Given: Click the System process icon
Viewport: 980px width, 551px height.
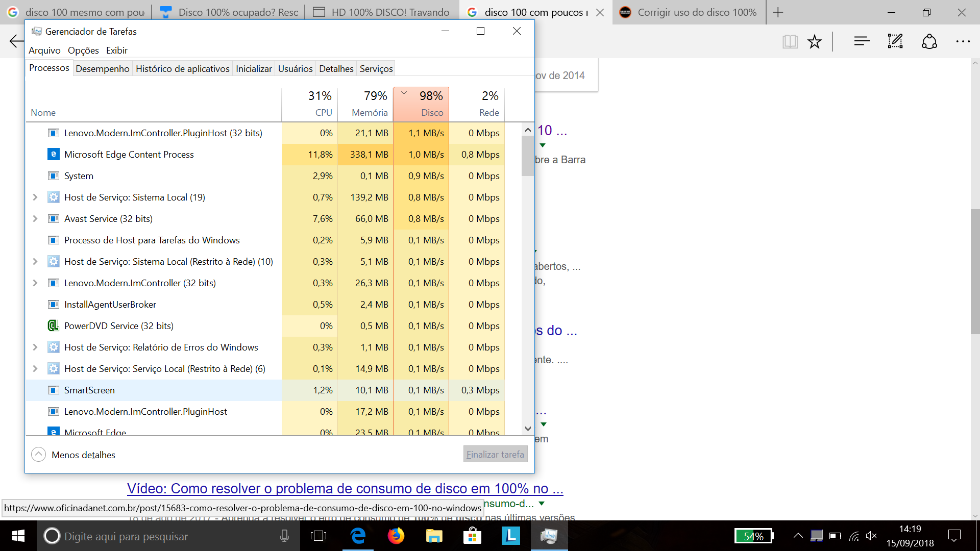Looking at the screenshot, I should coord(53,176).
